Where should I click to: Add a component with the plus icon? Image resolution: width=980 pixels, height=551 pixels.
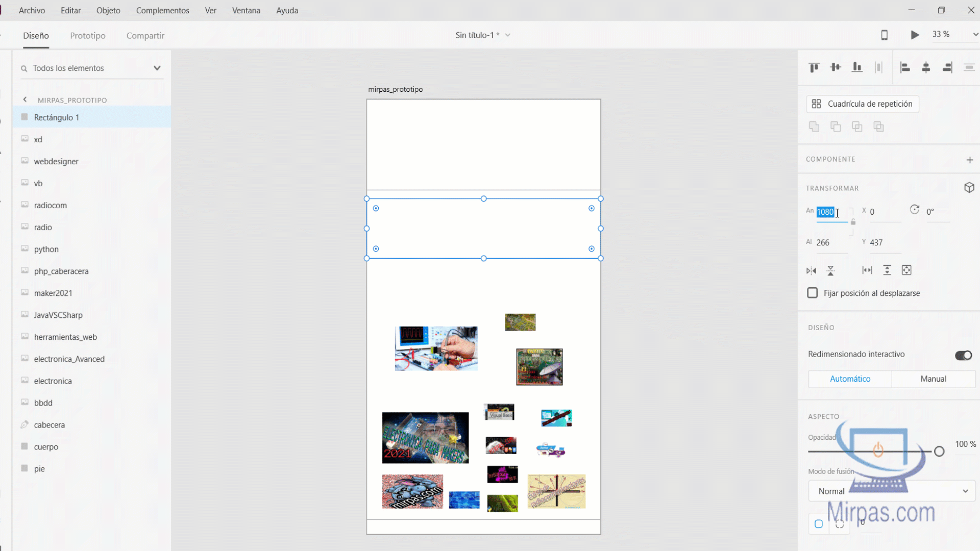click(x=970, y=160)
